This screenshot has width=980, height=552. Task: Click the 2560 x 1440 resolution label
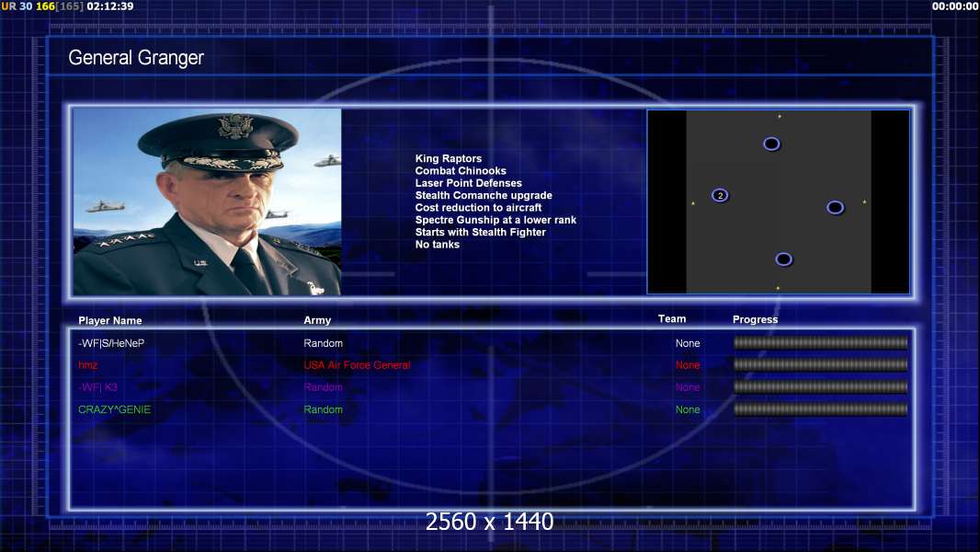coord(489,522)
